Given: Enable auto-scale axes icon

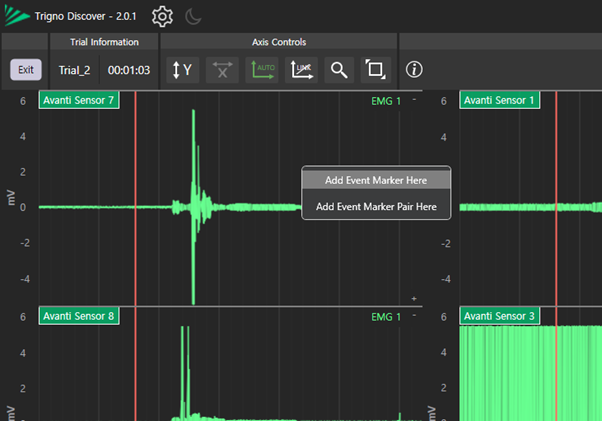Looking at the screenshot, I should pyautogui.click(x=262, y=70).
